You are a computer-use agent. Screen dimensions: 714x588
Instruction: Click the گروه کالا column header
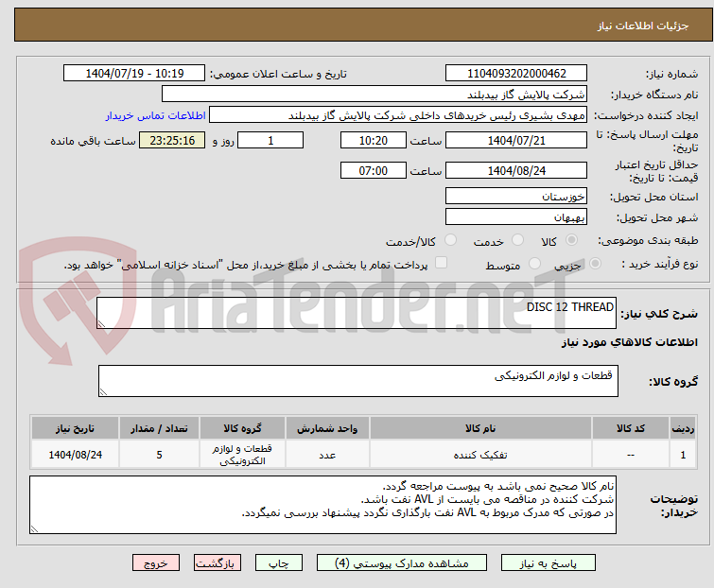[243, 428]
